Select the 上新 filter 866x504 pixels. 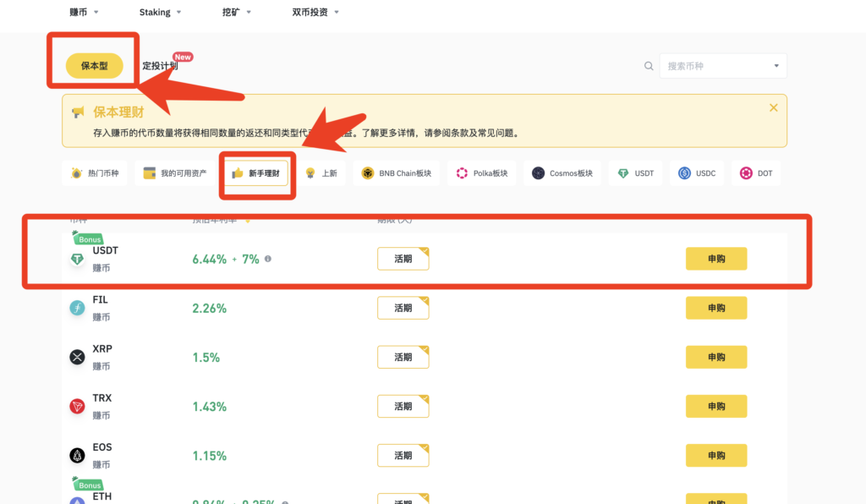tap(321, 173)
